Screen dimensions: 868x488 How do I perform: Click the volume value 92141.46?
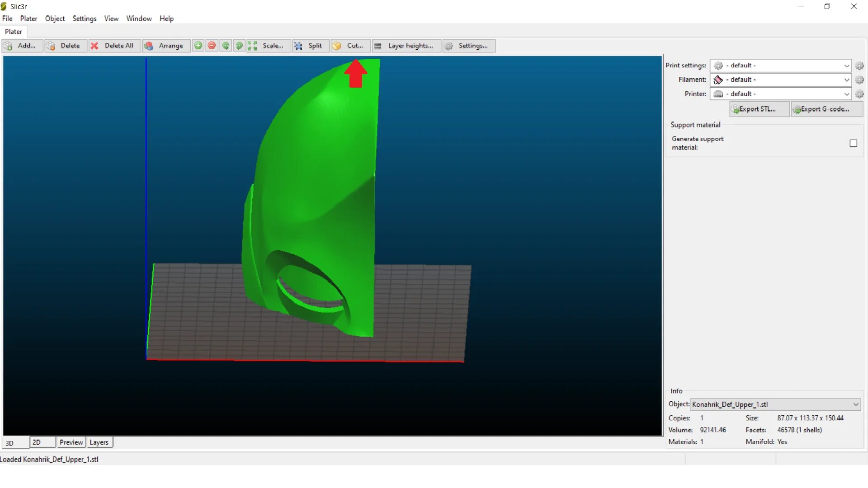point(713,430)
